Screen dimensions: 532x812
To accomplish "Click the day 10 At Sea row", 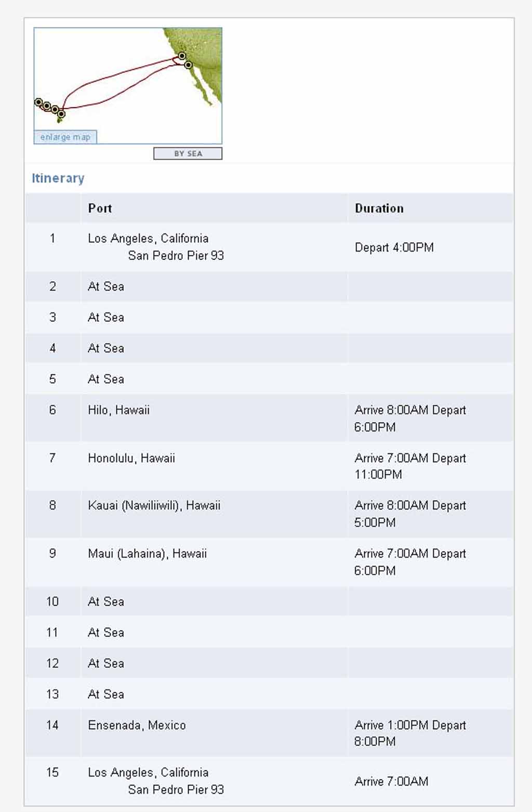I will tap(269, 601).
